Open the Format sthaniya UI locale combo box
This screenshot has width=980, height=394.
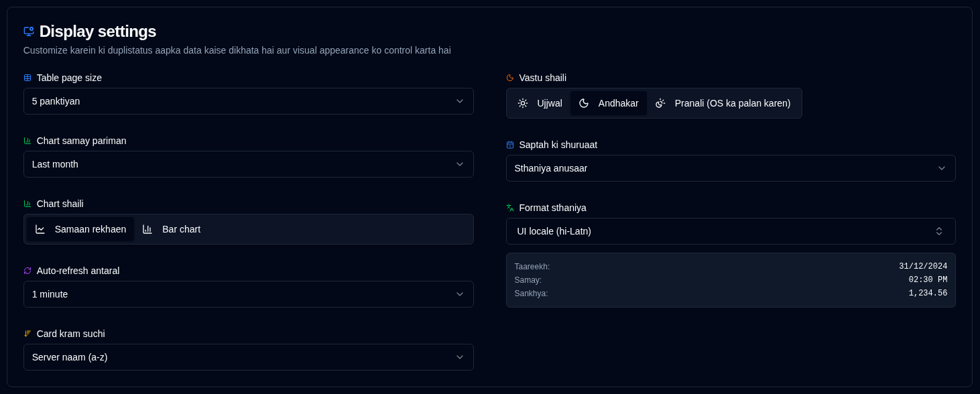731,231
